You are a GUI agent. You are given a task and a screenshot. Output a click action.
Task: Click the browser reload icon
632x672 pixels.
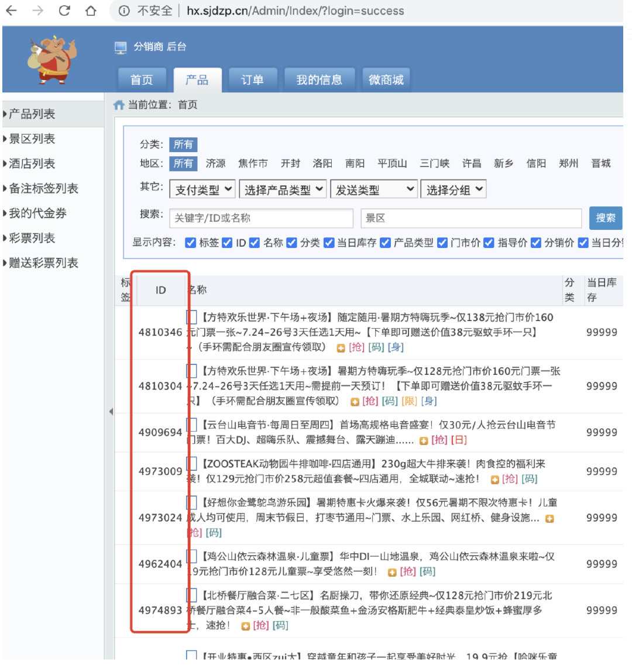click(64, 11)
